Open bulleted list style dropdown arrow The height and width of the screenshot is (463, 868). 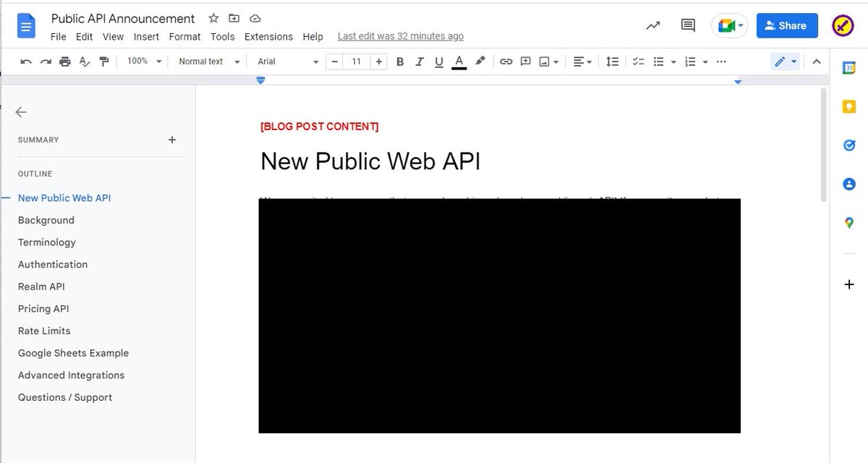pos(673,61)
